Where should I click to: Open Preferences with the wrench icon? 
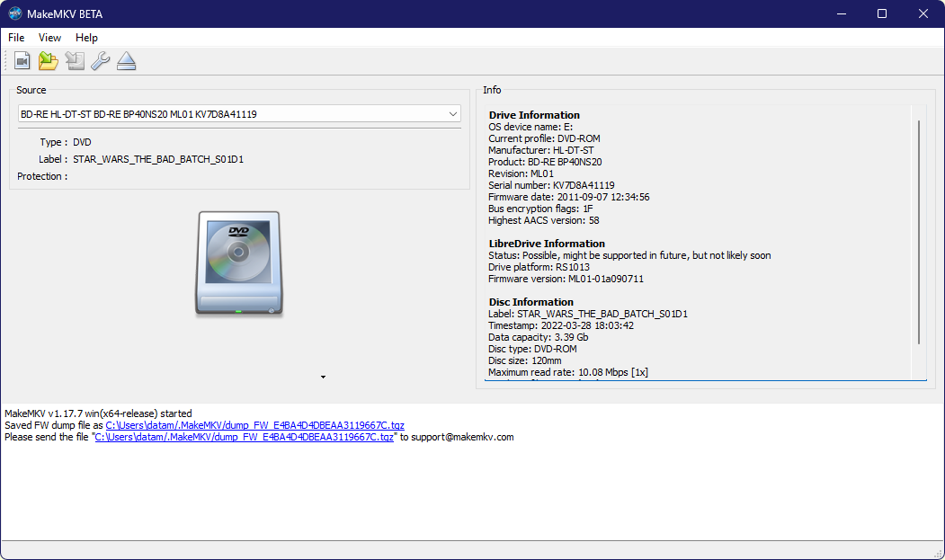point(101,61)
